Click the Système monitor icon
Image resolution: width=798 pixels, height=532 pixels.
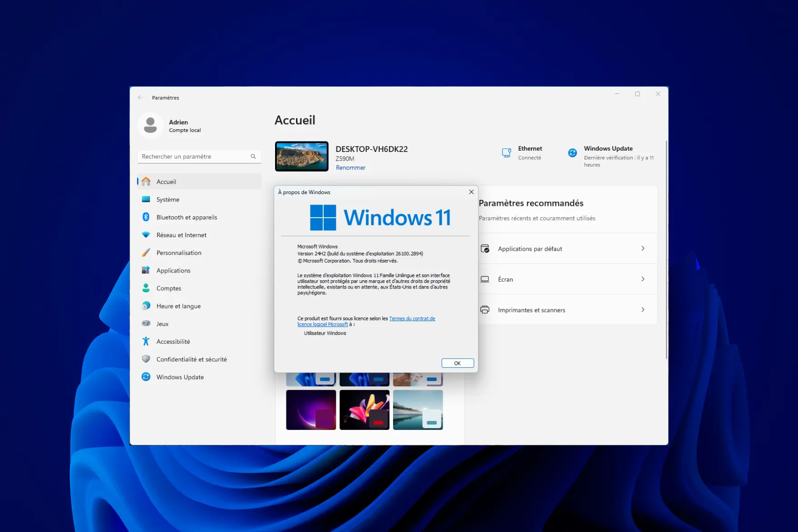pyautogui.click(x=146, y=199)
